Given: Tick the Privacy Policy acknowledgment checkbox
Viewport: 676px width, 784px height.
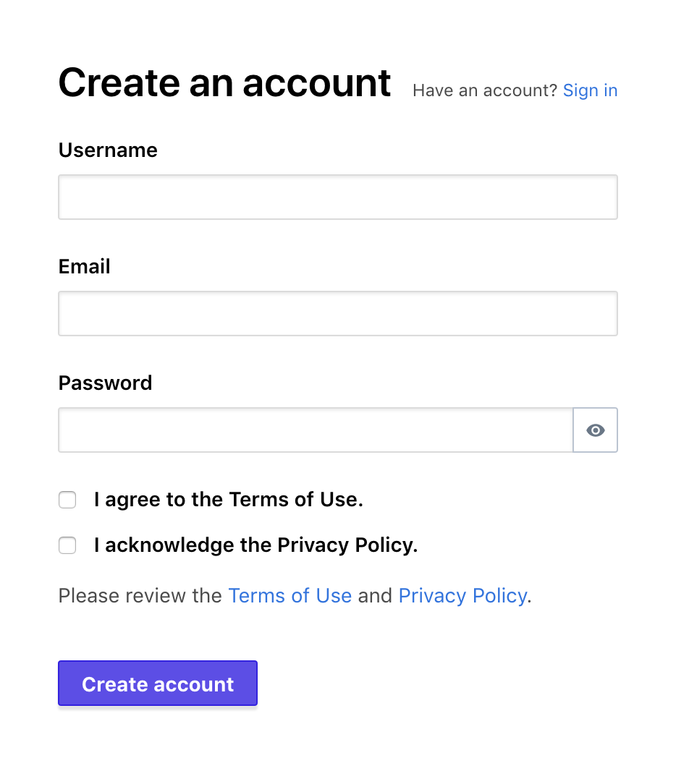Looking at the screenshot, I should click(x=67, y=545).
